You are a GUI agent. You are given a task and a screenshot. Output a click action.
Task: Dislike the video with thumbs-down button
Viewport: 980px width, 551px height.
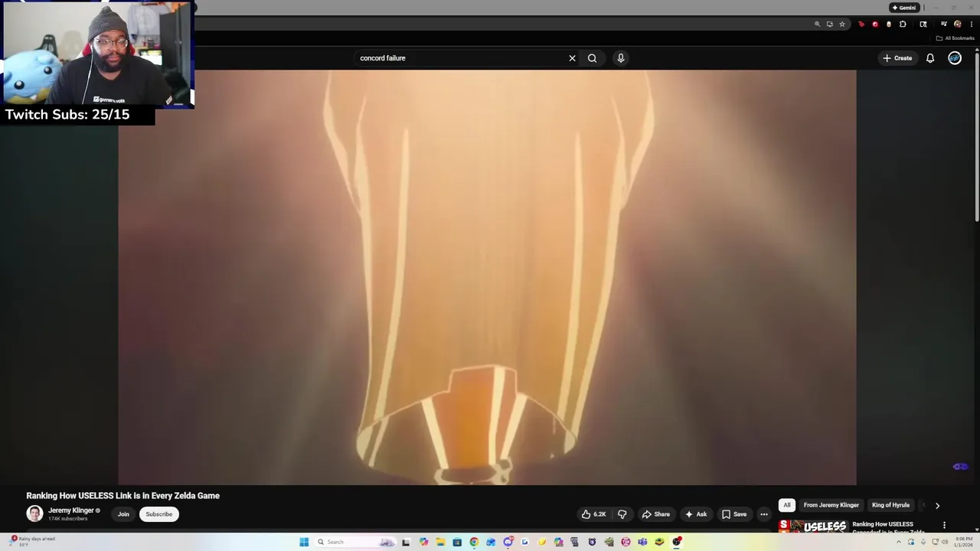click(622, 514)
